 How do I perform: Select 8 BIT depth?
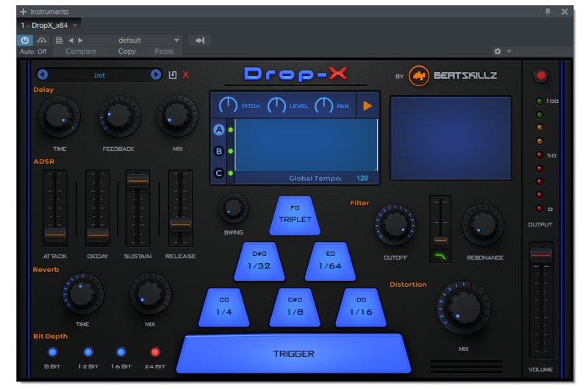coord(52,351)
